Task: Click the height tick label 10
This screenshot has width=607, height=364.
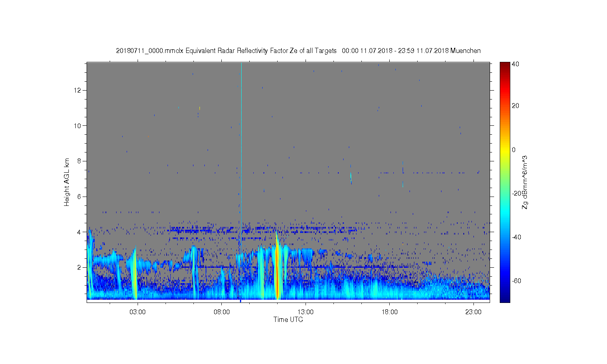Action: coord(78,125)
